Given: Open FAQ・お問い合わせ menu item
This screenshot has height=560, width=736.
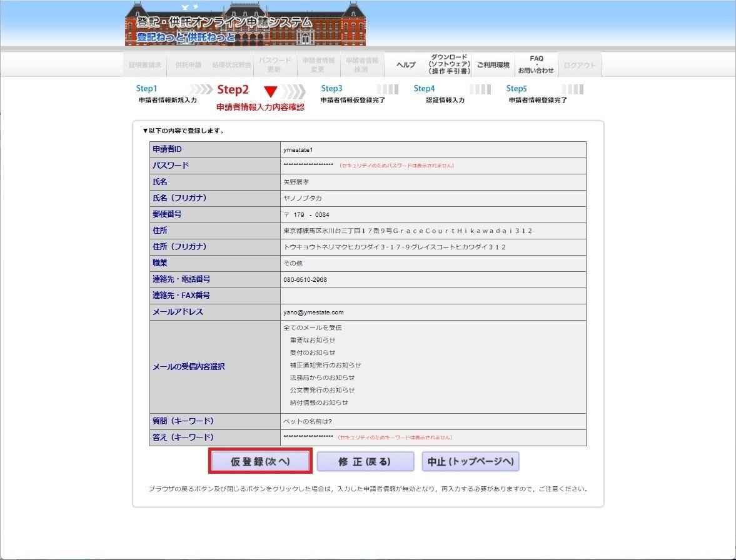Looking at the screenshot, I should [x=536, y=64].
